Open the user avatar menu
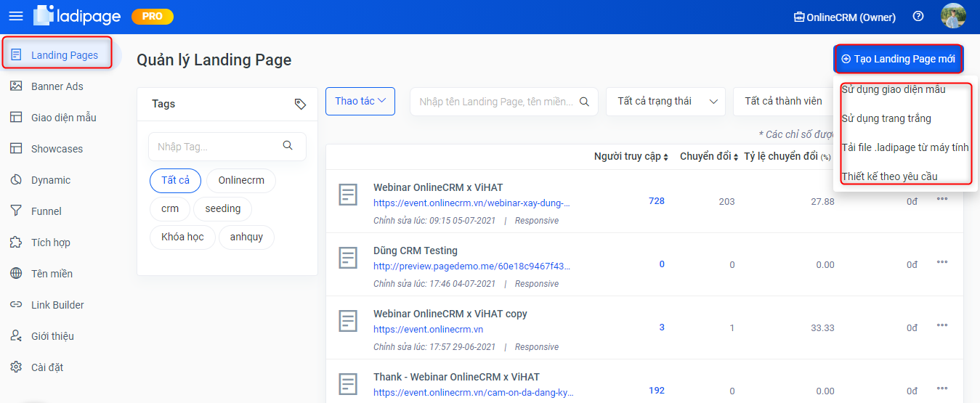 click(x=952, y=16)
